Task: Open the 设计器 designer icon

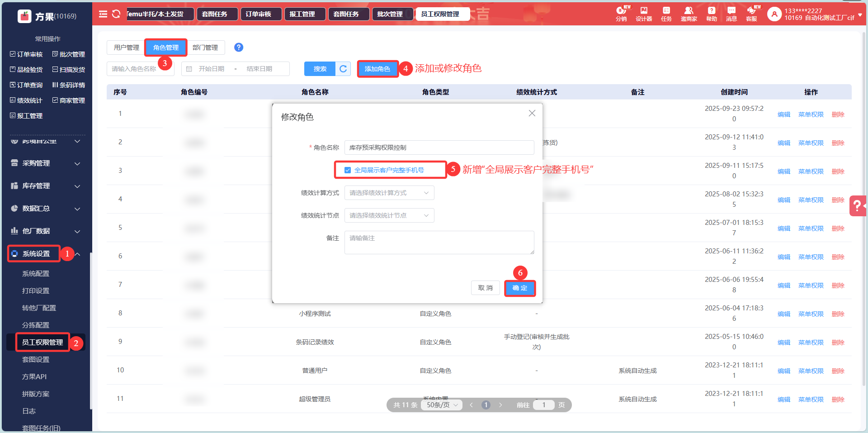Action: [x=644, y=14]
